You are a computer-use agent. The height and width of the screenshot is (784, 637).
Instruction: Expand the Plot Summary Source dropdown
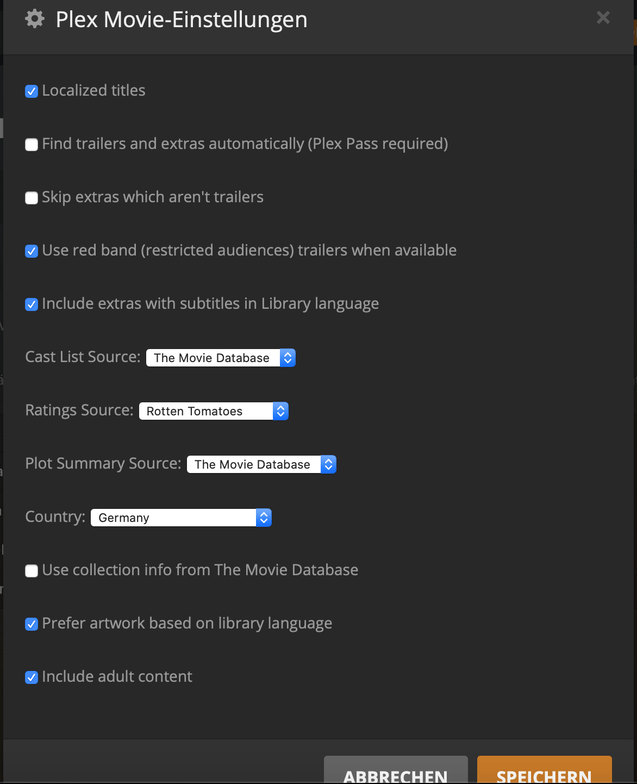[x=261, y=464]
